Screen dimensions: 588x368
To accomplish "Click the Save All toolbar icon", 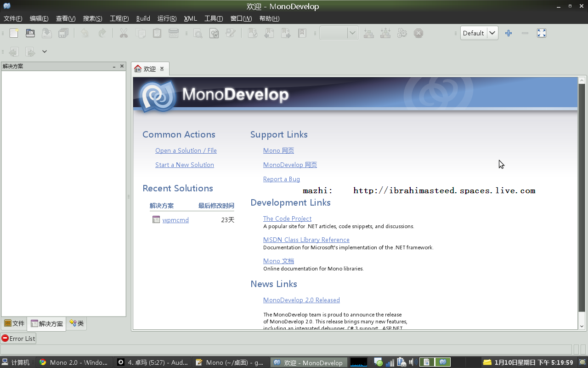I will (x=63, y=33).
